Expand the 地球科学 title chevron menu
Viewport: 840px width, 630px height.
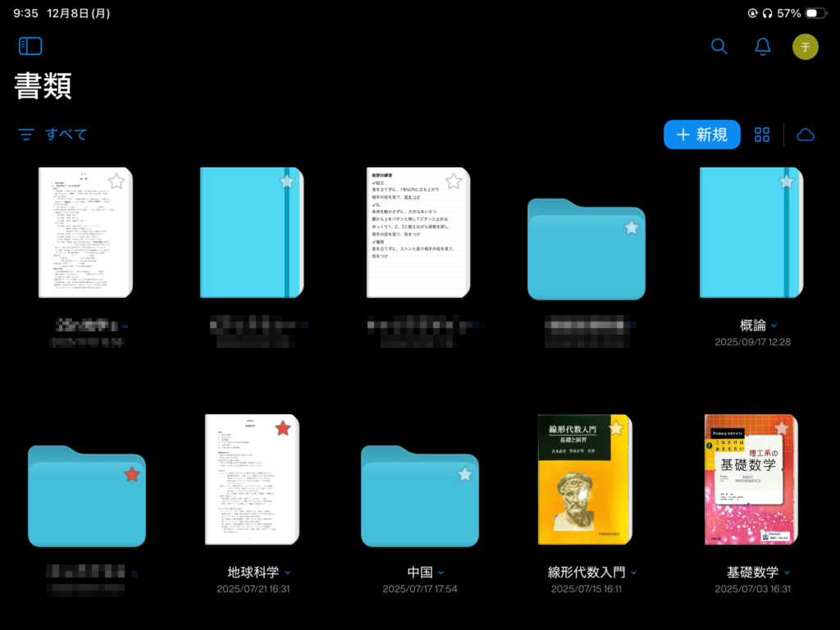pos(287,573)
